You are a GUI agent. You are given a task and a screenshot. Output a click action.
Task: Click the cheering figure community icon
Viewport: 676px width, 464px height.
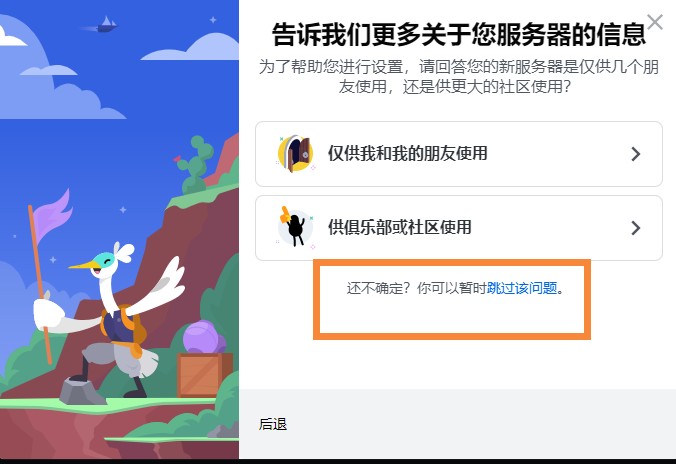coord(295,227)
